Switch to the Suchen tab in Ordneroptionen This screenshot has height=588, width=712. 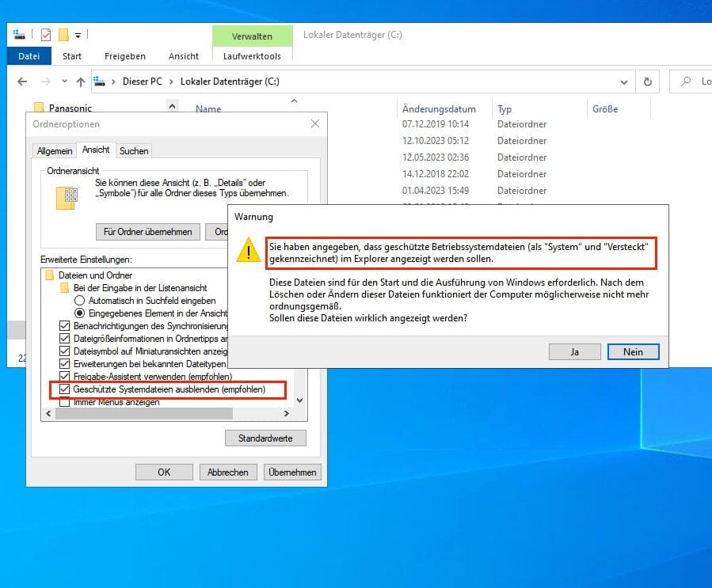[x=134, y=150]
